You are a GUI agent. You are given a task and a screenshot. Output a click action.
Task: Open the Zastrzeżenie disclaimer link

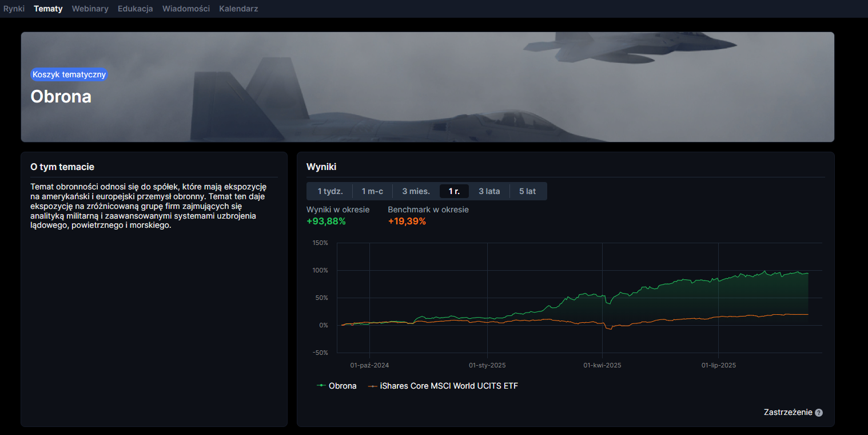coord(787,413)
